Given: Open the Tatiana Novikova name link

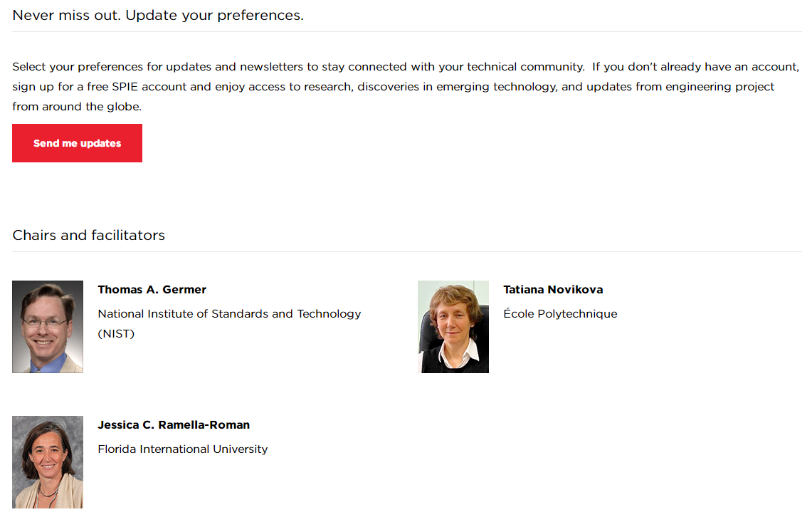Looking at the screenshot, I should coord(552,290).
